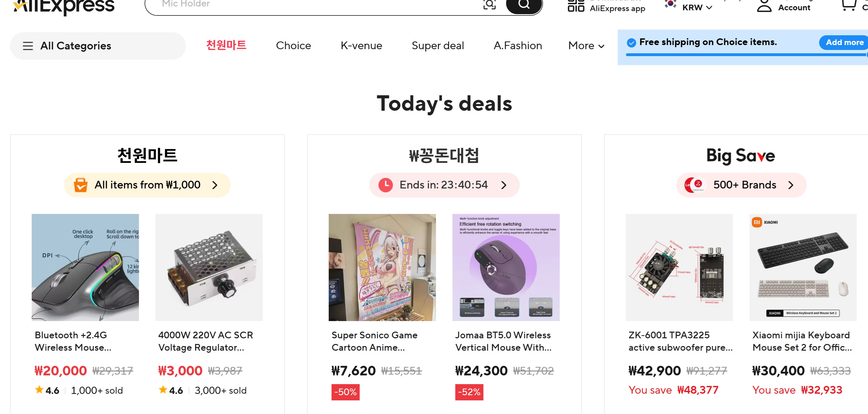868x414 pixels.
Task: Open image search camera icon
Action: point(489,5)
